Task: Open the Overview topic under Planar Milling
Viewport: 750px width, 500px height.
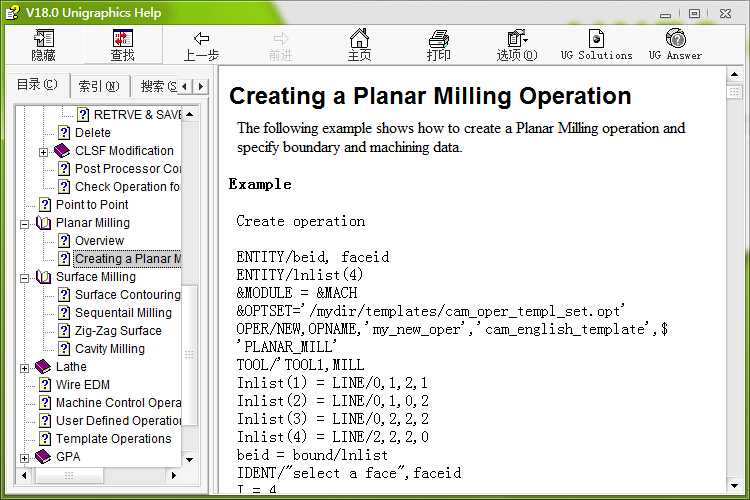Action: click(99, 241)
